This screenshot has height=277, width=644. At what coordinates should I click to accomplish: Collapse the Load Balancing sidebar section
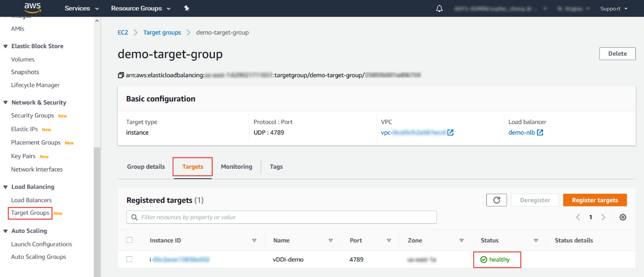[5, 187]
